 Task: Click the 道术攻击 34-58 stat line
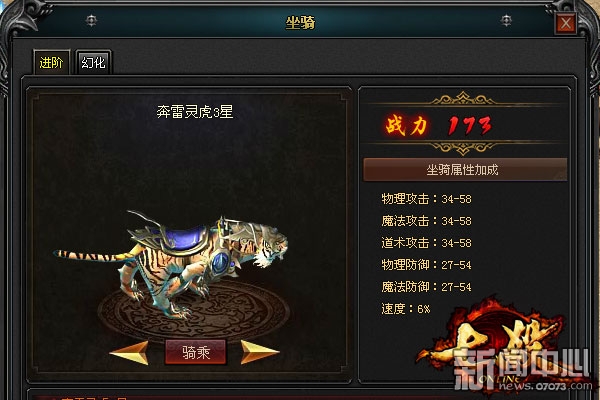[426, 243]
